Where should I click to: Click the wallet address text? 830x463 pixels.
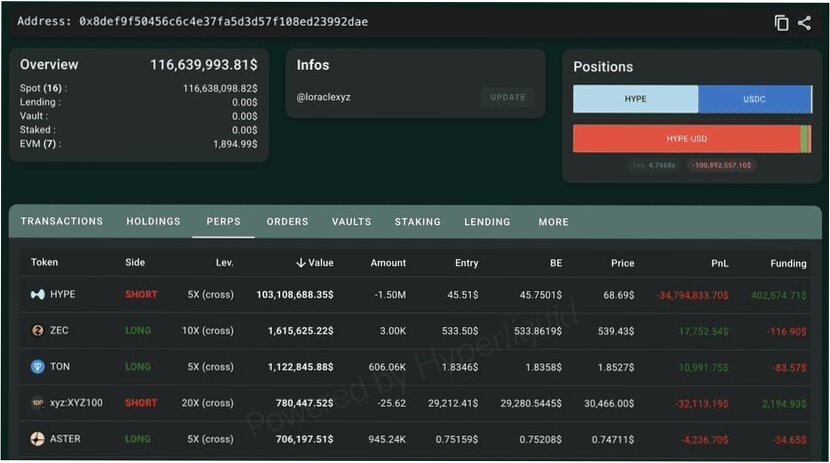point(223,22)
